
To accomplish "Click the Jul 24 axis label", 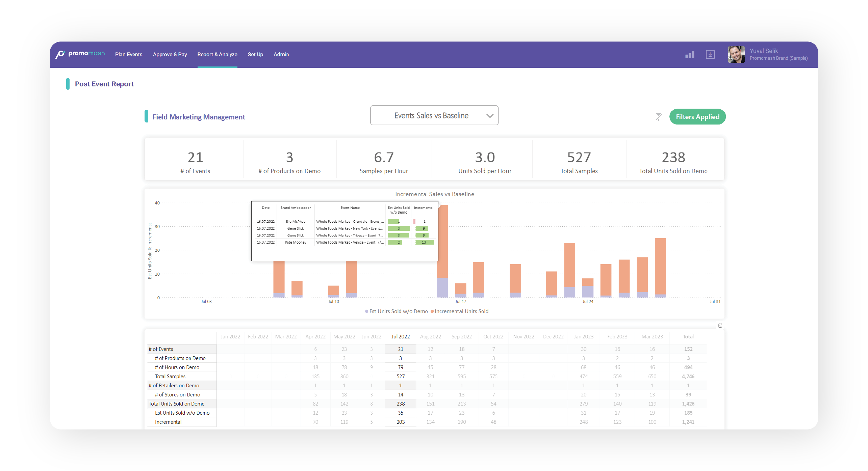I will (588, 302).
